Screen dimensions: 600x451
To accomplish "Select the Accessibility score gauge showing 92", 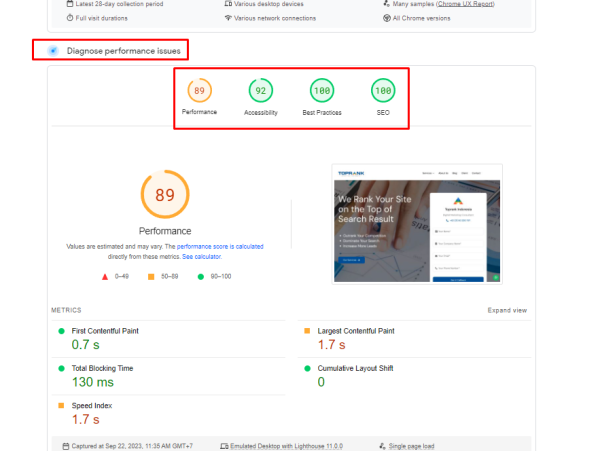I will pyautogui.click(x=262, y=93).
